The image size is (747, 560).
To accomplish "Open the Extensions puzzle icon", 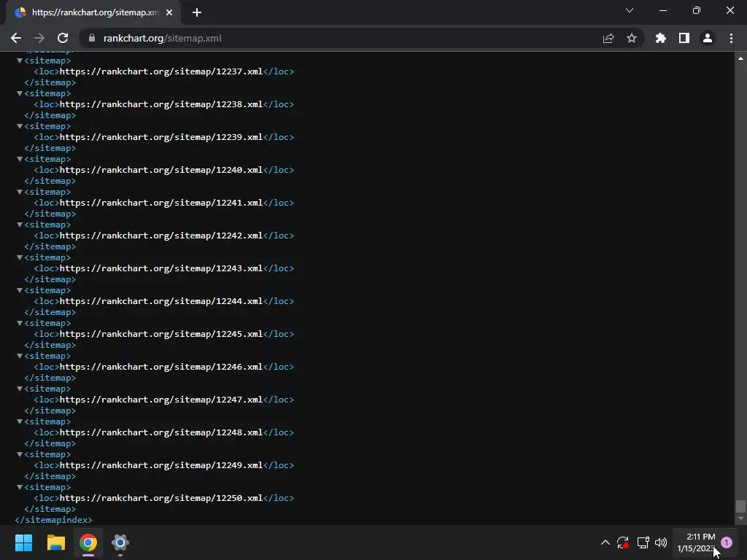I will tap(661, 38).
